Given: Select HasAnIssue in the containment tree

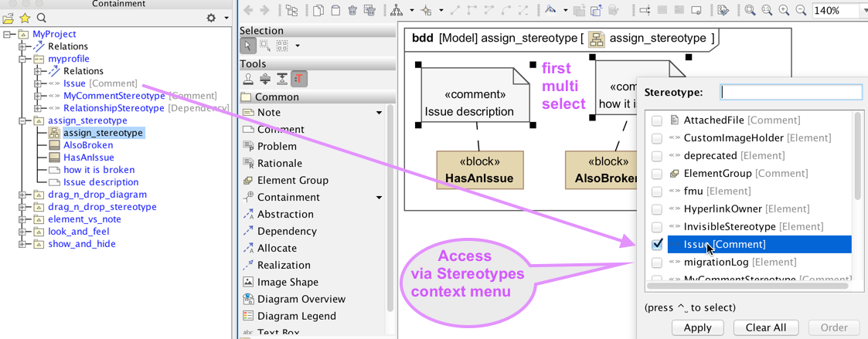Looking at the screenshot, I should point(88,158).
